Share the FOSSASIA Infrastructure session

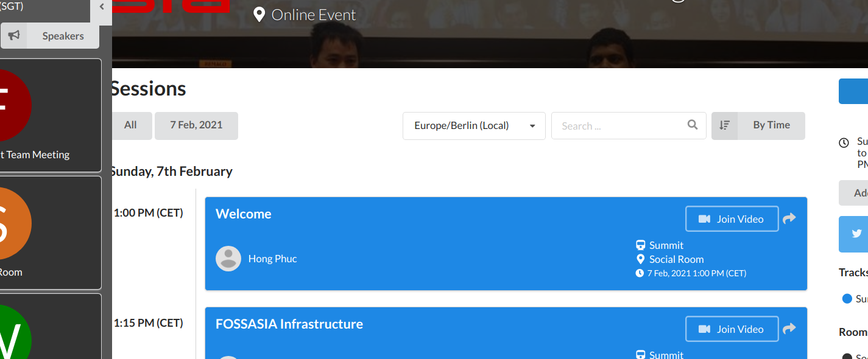click(x=789, y=329)
